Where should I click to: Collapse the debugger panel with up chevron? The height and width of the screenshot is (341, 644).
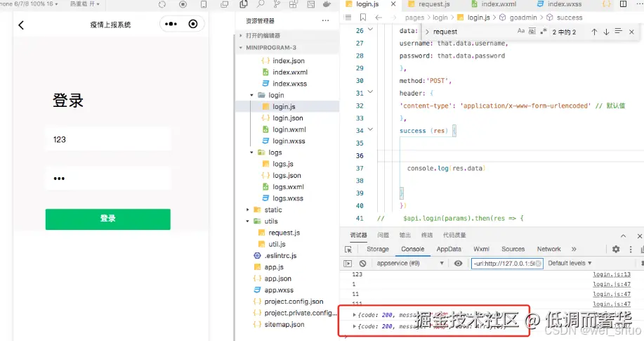coord(623,236)
